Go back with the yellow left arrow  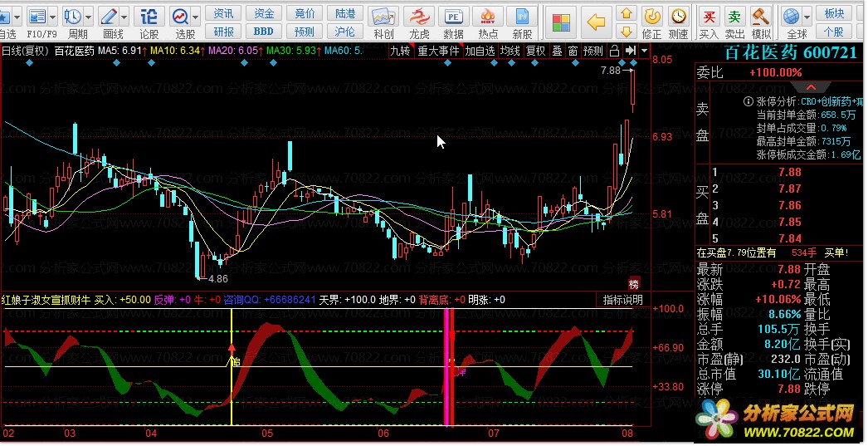point(596,22)
